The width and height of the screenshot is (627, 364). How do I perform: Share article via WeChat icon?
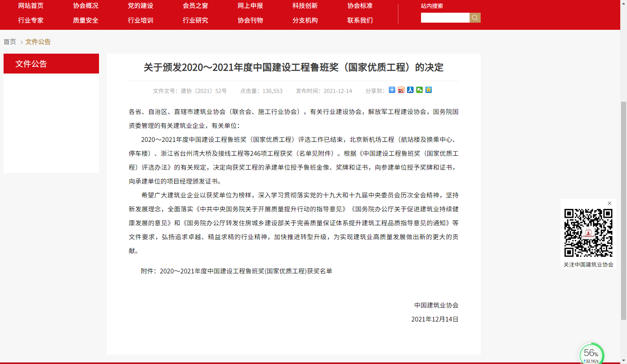419,90
